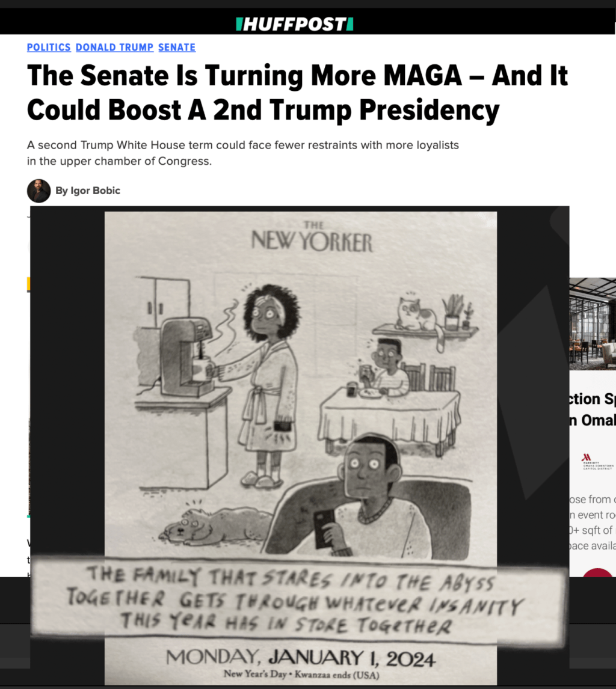Click Igor Bobic's author avatar photo
The height and width of the screenshot is (689, 616).
tap(38, 191)
